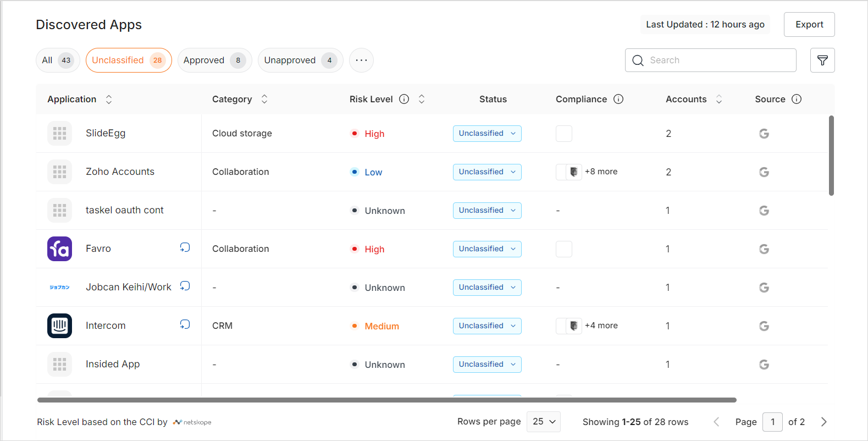Open Favro status Unclassified dropdown

(x=487, y=249)
